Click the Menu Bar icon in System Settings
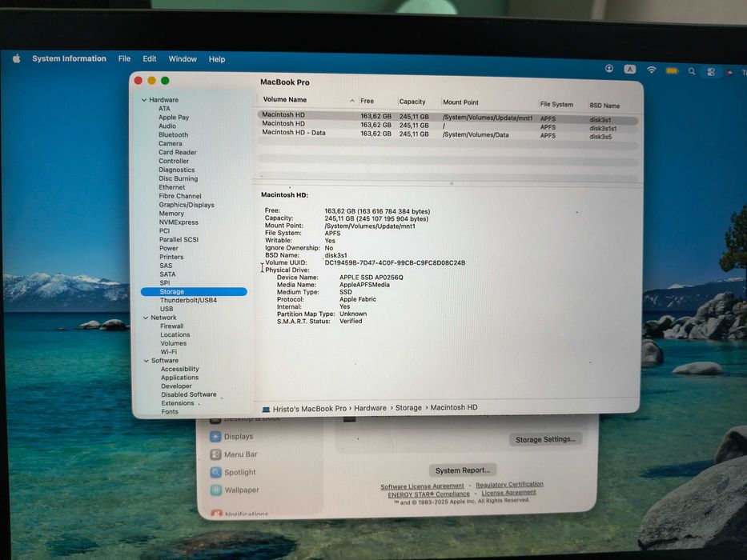This screenshot has width=747, height=560. [x=216, y=454]
